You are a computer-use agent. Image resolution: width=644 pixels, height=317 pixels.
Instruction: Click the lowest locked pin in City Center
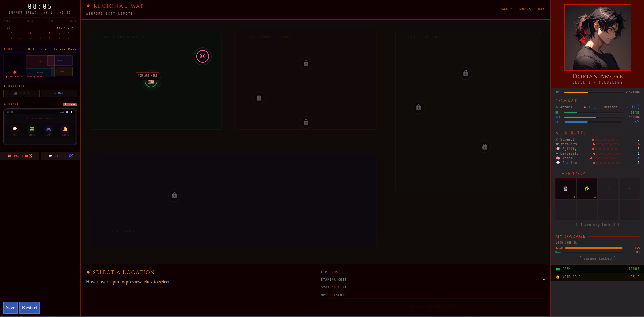tap(485, 147)
